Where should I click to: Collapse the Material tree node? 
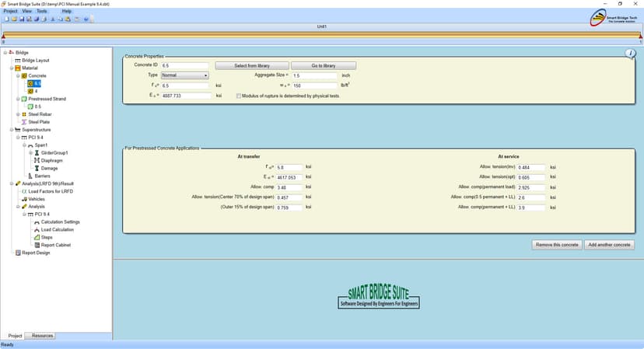(x=12, y=68)
